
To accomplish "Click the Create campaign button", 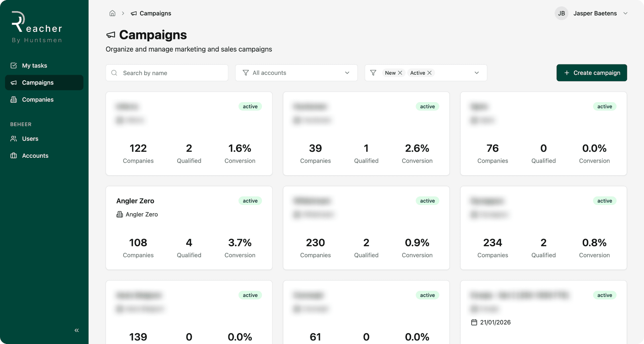I will pyautogui.click(x=592, y=73).
